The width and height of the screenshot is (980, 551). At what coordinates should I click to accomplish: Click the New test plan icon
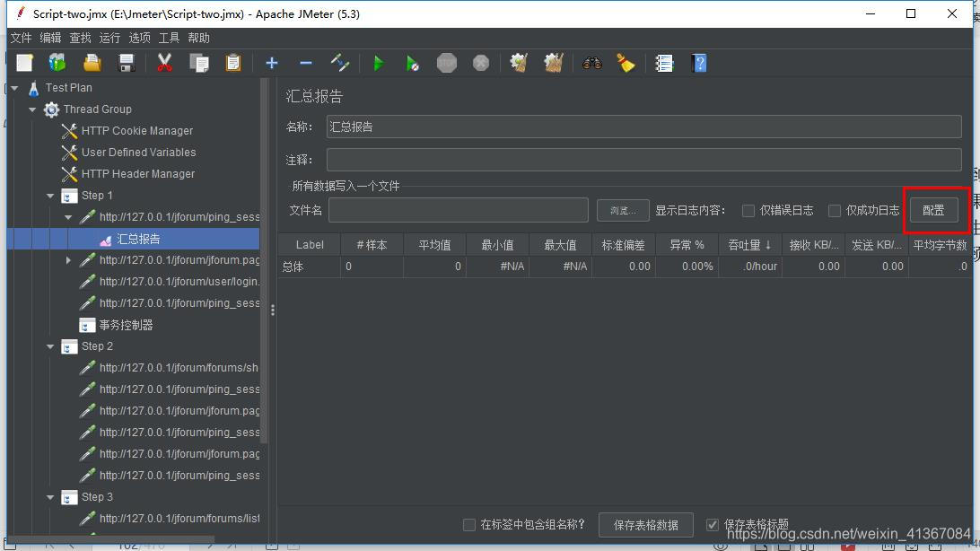click(24, 63)
